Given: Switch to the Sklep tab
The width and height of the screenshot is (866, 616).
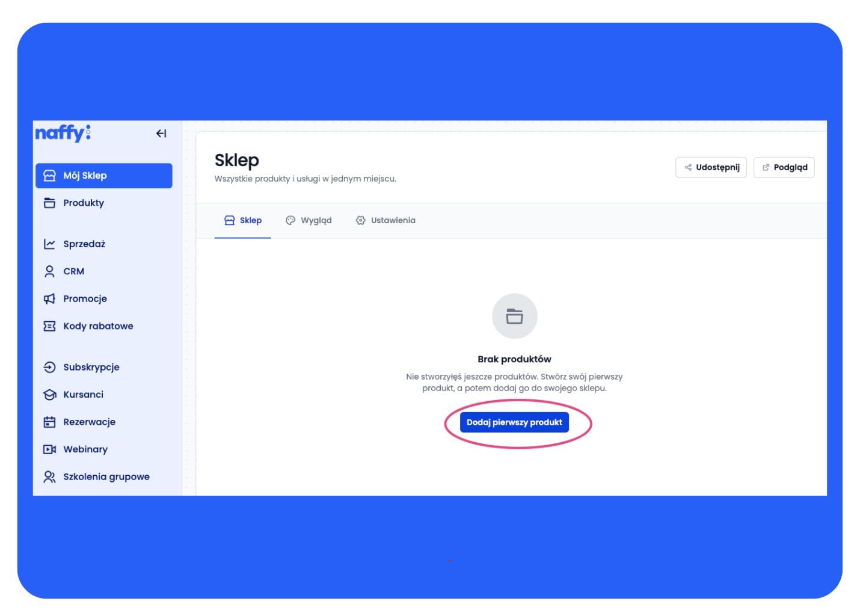Looking at the screenshot, I should tap(243, 220).
